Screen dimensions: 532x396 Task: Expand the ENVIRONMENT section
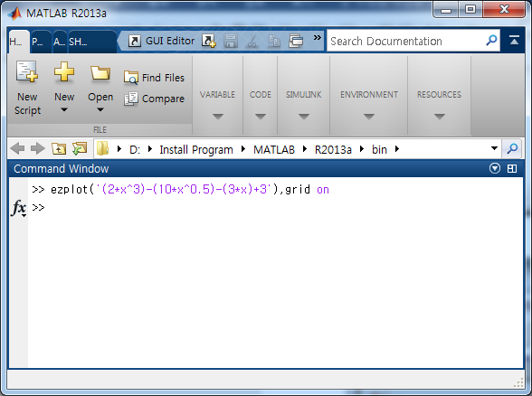click(369, 117)
